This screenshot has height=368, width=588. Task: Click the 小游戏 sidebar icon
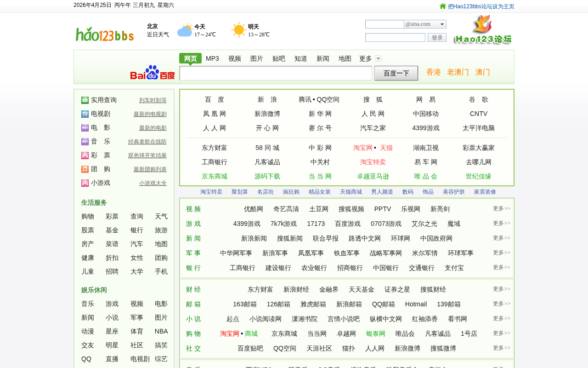pos(85,183)
